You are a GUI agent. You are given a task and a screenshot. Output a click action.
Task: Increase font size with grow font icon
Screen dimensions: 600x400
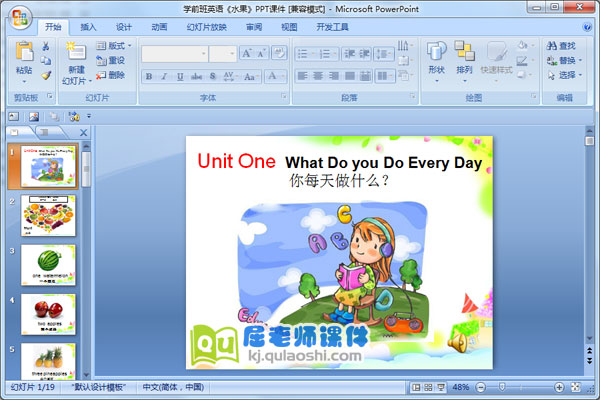[x=246, y=54]
